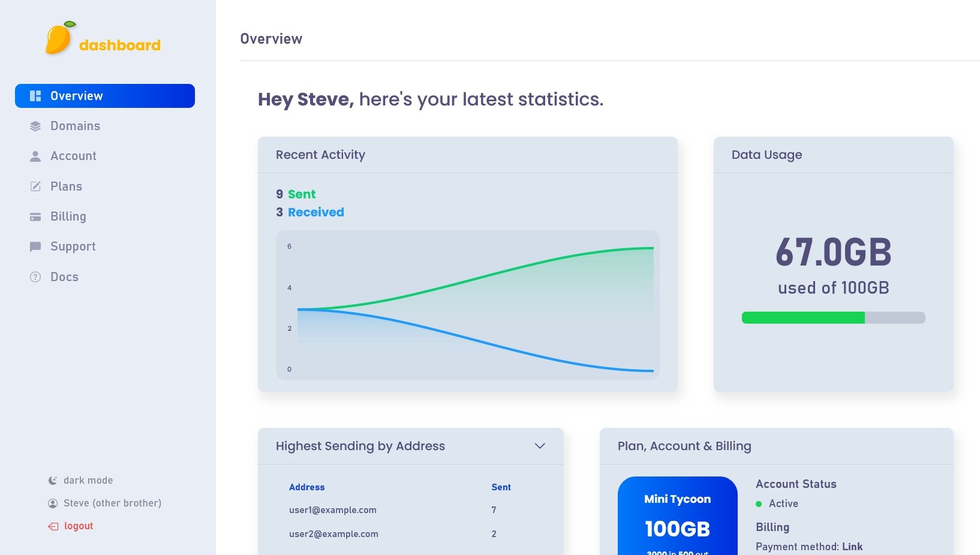Sort by the Sent column header
The image size is (980, 555).
(501, 487)
